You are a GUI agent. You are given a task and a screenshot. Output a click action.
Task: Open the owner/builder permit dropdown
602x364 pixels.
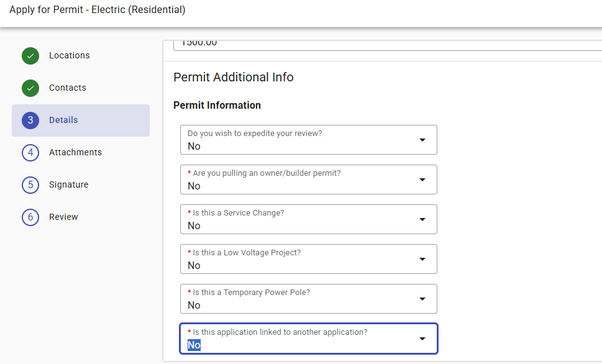point(422,179)
